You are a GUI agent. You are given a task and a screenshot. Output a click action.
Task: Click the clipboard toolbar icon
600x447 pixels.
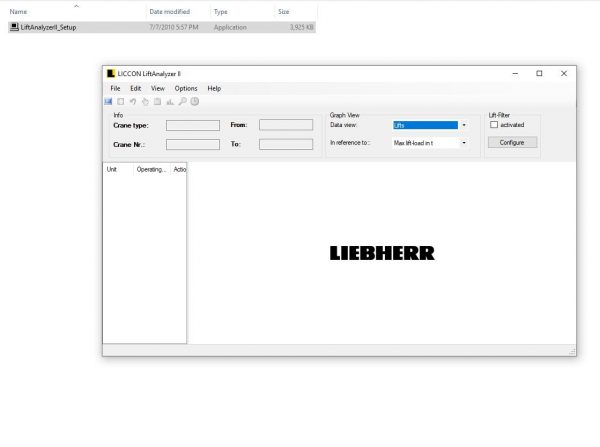(157, 101)
